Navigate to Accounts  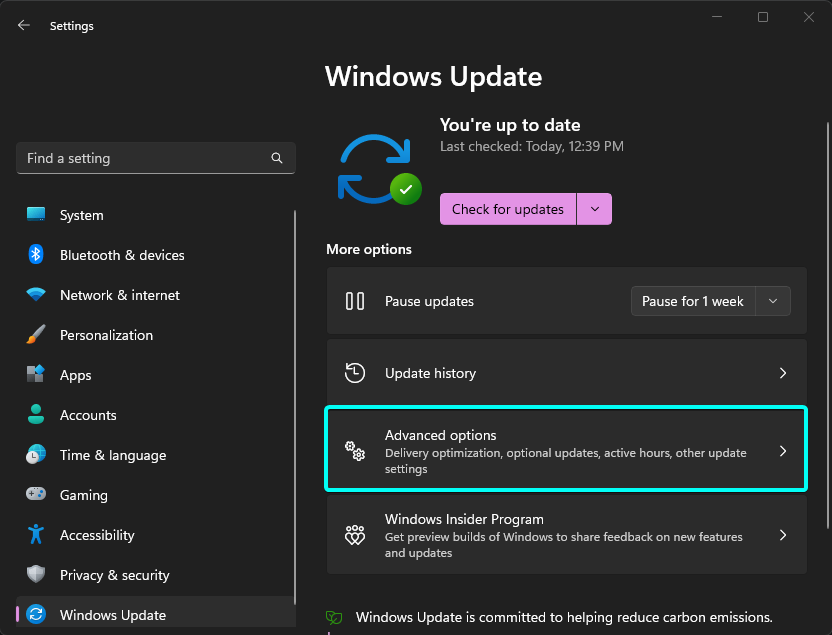click(x=155, y=415)
